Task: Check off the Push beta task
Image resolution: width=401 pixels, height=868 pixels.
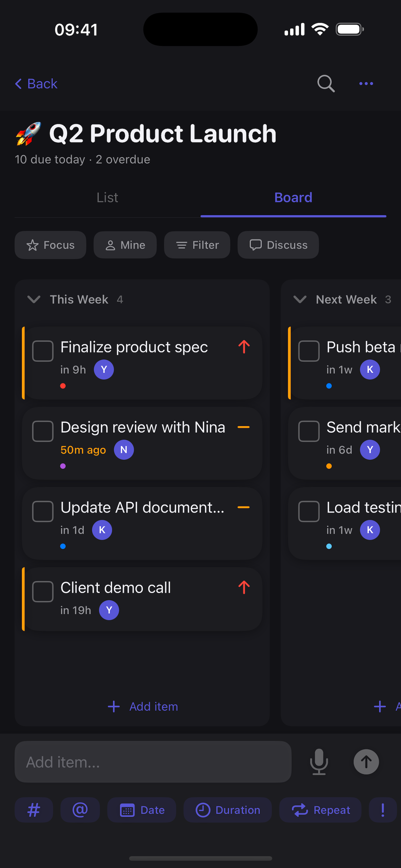Action: [x=309, y=351]
